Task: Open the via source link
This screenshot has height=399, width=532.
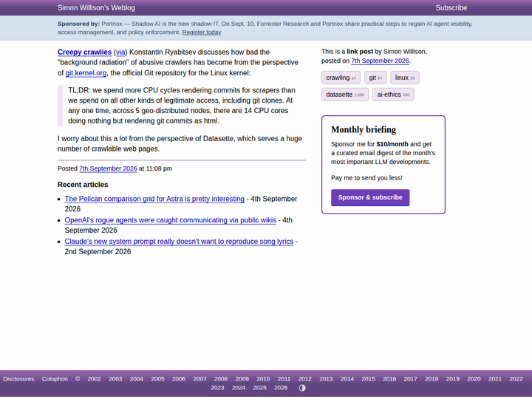Action: point(120,52)
